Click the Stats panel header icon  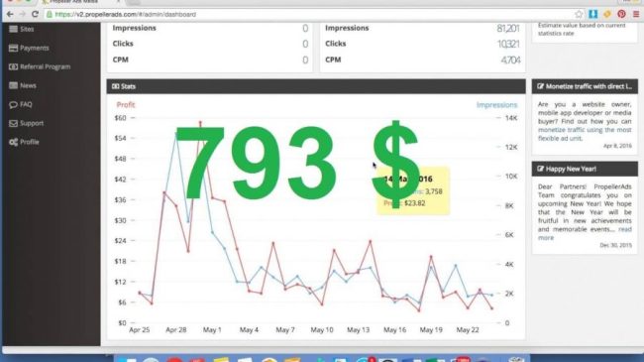(x=115, y=86)
